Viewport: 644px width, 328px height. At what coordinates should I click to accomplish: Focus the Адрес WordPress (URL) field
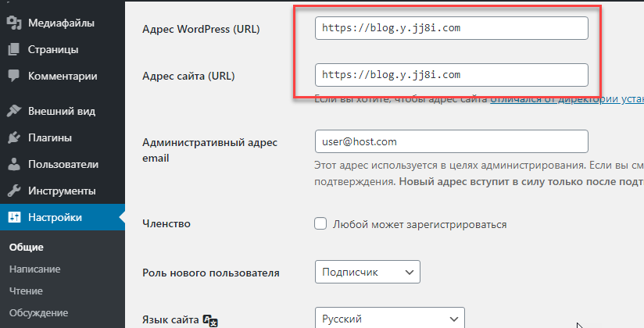[x=452, y=28]
